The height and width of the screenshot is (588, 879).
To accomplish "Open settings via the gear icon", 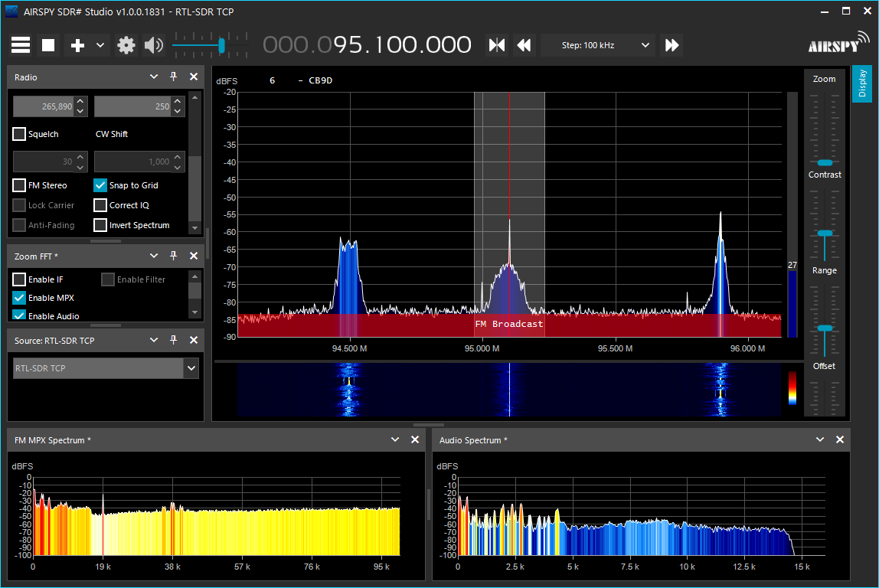I will click(x=126, y=45).
